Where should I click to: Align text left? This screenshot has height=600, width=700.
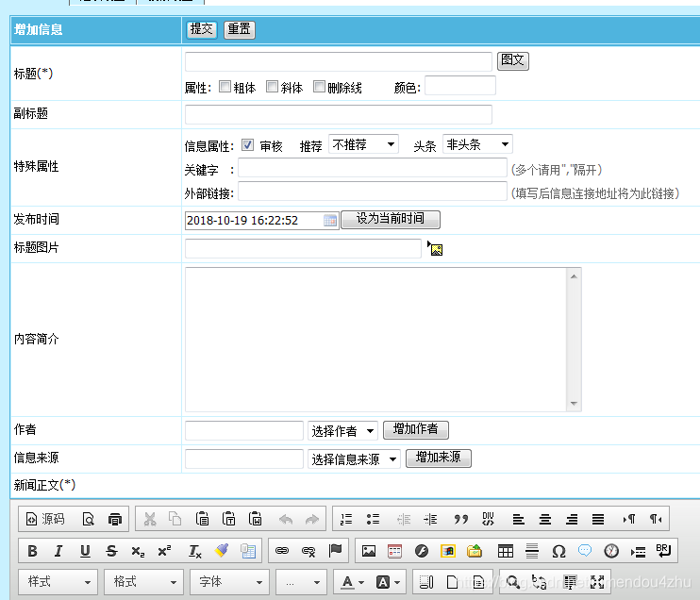tap(518, 519)
